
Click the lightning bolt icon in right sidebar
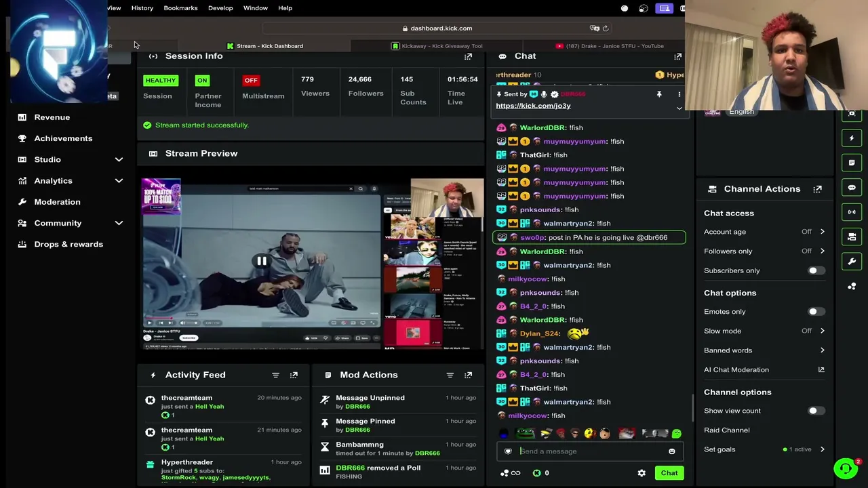pyautogui.click(x=852, y=138)
